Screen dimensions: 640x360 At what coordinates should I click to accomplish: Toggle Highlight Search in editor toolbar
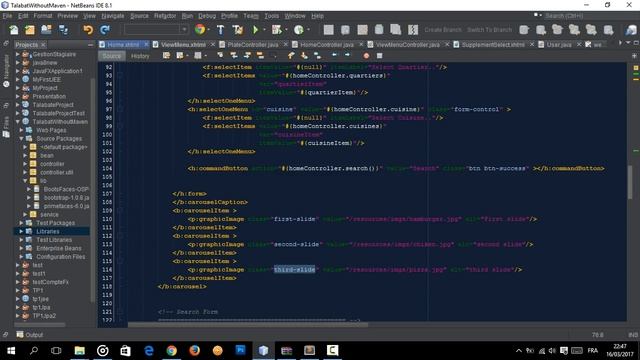pos(260,56)
